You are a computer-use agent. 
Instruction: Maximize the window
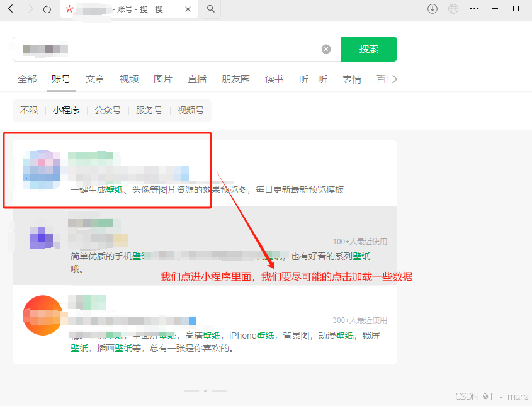(x=516, y=9)
